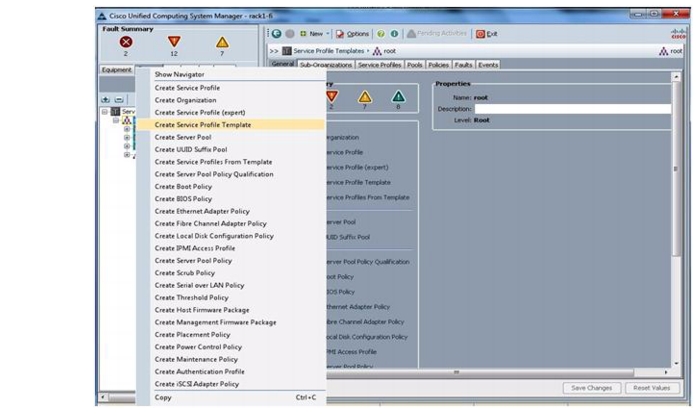
Task: Switch to the General tab
Action: (283, 64)
